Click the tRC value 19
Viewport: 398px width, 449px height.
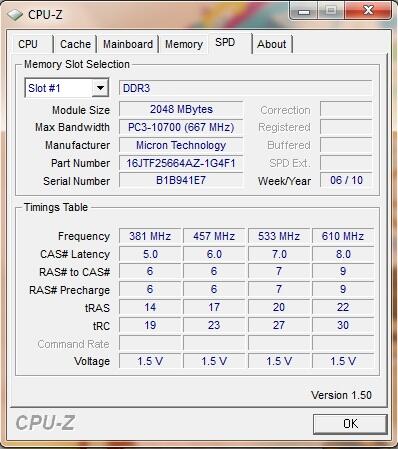tap(150, 325)
